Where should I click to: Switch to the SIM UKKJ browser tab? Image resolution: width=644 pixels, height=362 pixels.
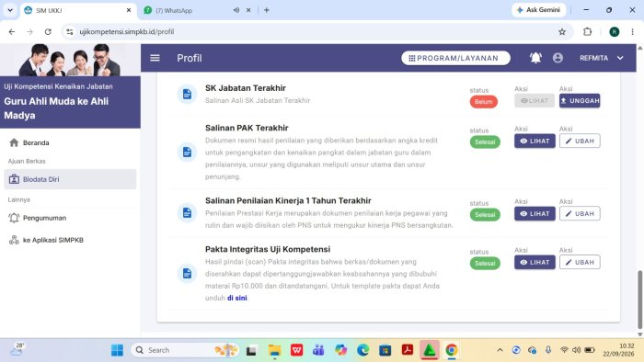pos(77,10)
